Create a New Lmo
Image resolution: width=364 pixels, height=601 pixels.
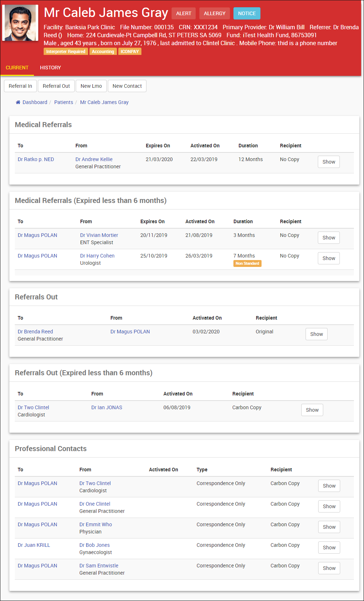pos(91,86)
